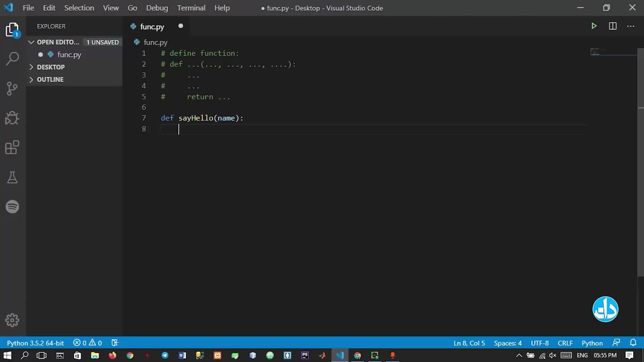Collapse the Open Editors section
This screenshot has height=362, width=644.
pos(31,42)
